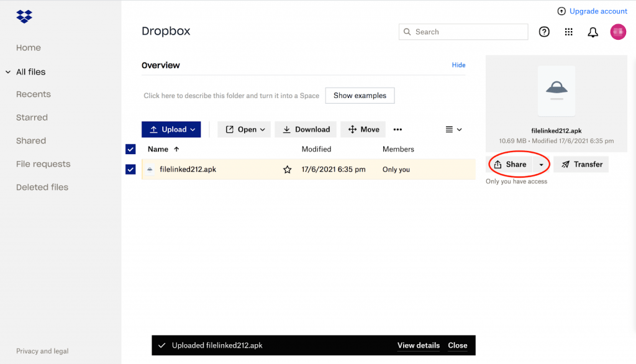This screenshot has width=636, height=364.
Task: Star the filelinked212.apk file
Action: [287, 170]
